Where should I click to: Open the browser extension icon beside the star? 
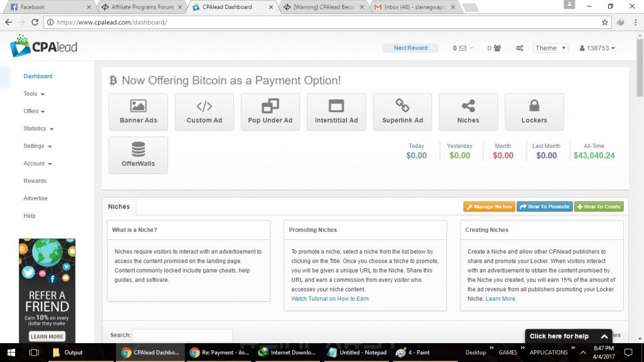pyautogui.click(x=620, y=22)
